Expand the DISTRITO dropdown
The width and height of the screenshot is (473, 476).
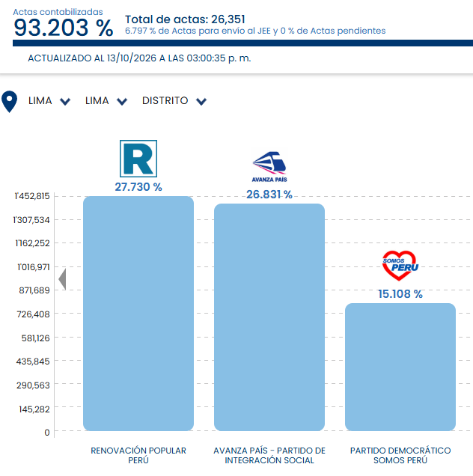174,101
